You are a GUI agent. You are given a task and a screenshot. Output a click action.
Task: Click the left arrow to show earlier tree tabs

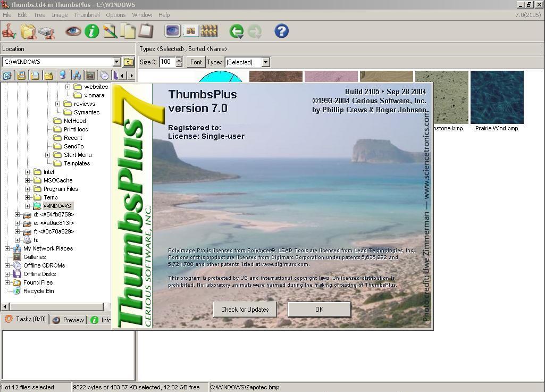[122, 75]
